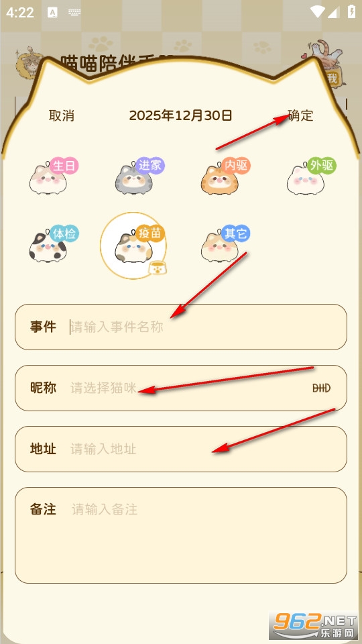Screen dimensions: 362x644
Task: Tap 请选择猫咪 to choose a cat
Action: 103,388
